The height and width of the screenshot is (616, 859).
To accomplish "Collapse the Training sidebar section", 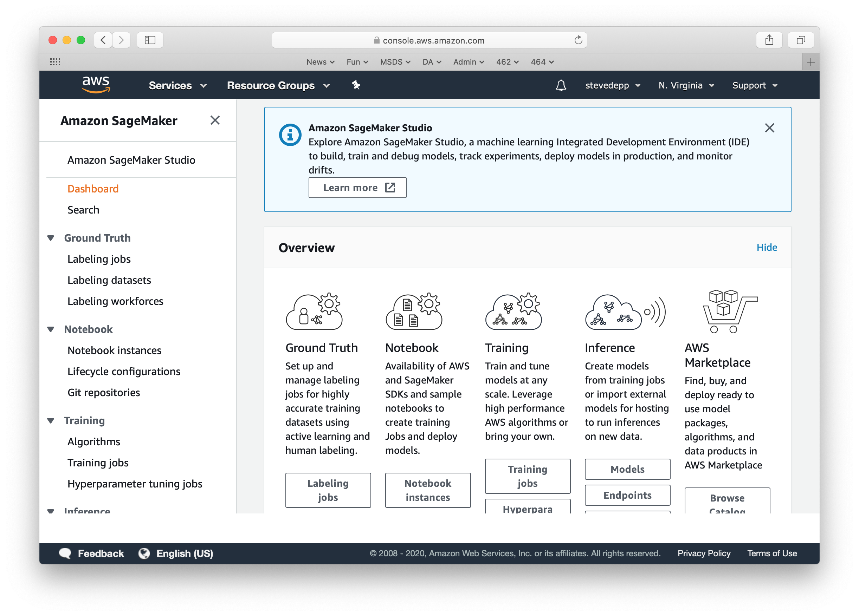I will (x=51, y=420).
